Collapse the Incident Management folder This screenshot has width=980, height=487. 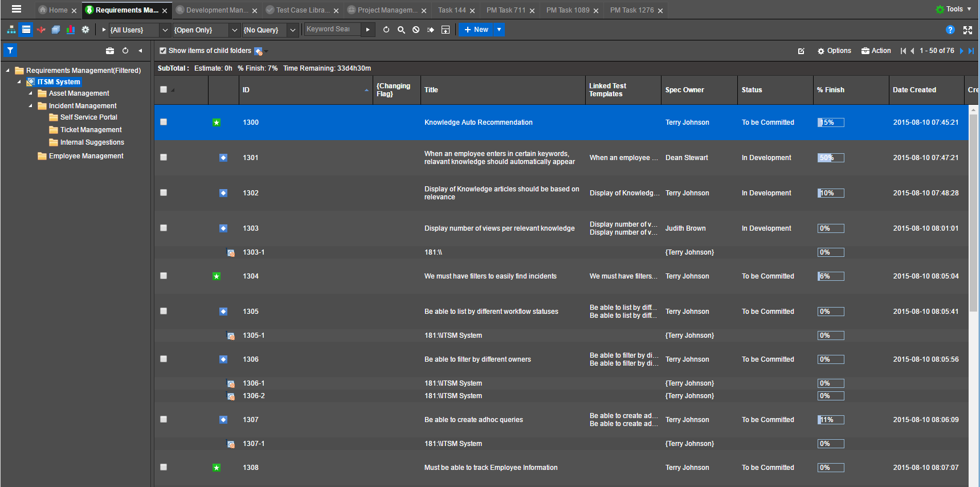click(x=31, y=106)
